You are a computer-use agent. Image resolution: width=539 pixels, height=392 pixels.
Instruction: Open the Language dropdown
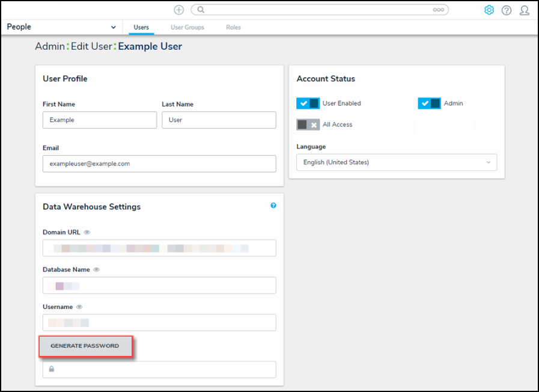coord(397,162)
